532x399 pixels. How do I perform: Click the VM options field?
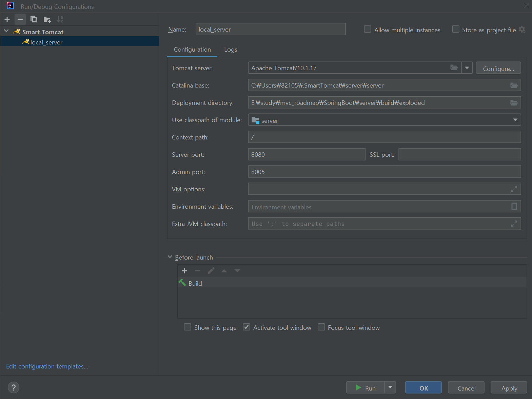pyautogui.click(x=385, y=189)
